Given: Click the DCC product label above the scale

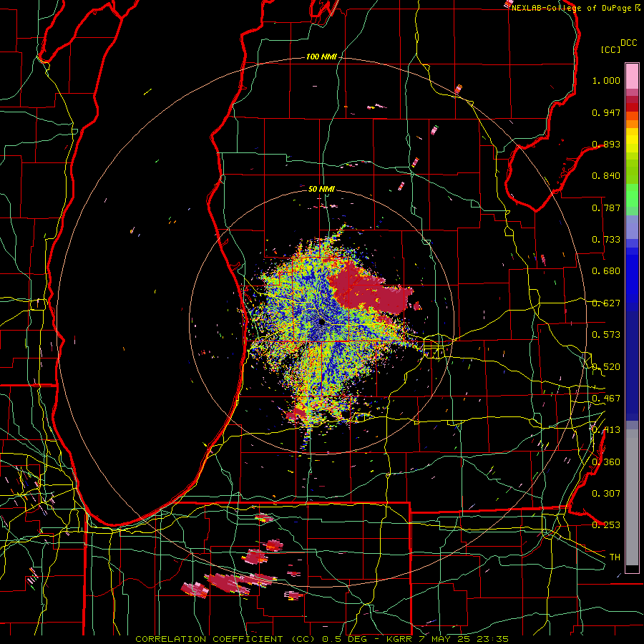Looking at the screenshot, I should pyautogui.click(x=628, y=43).
